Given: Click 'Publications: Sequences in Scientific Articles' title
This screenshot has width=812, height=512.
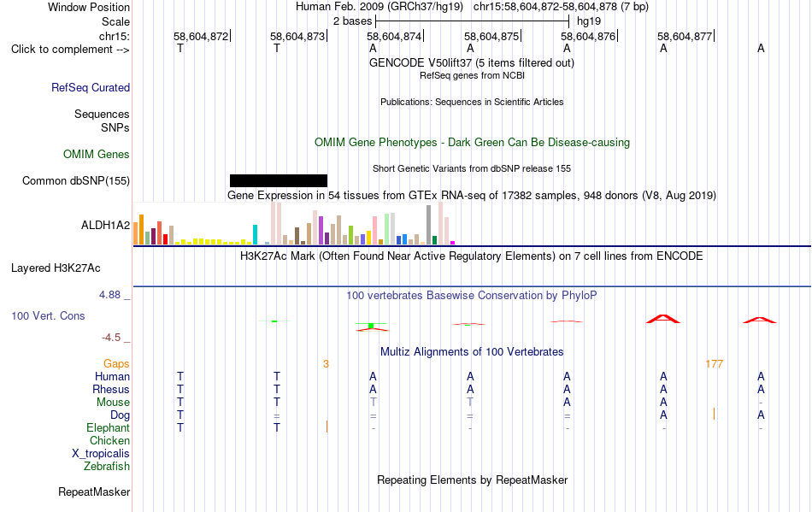Looking at the screenshot, I should point(472,102).
